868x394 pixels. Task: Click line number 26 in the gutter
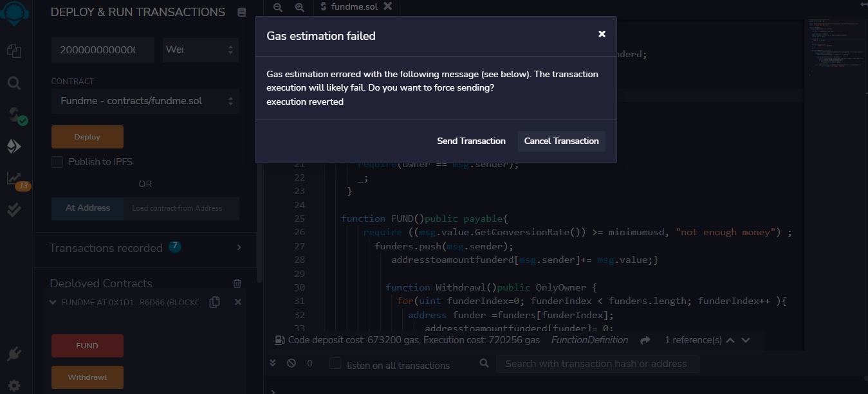click(299, 232)
